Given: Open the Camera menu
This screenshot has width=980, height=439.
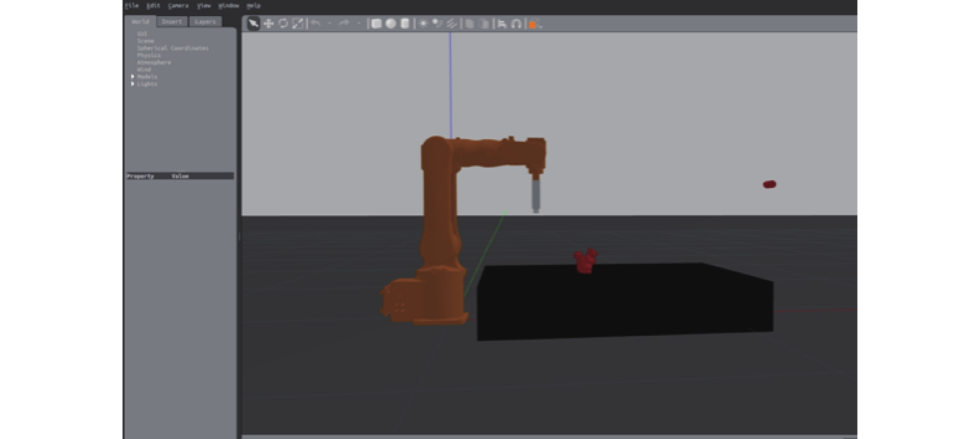Looking at the screenshot, I should (x=178, y=6).
